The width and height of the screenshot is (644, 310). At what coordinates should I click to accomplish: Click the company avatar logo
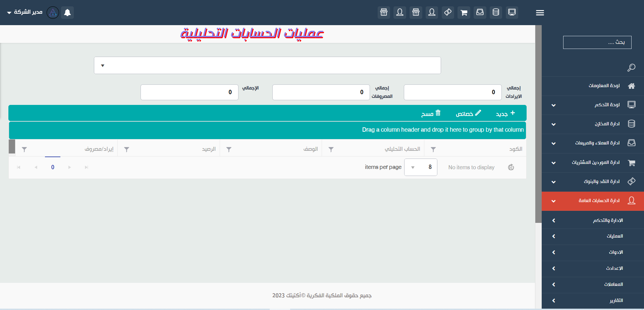[x=53, y=12]
